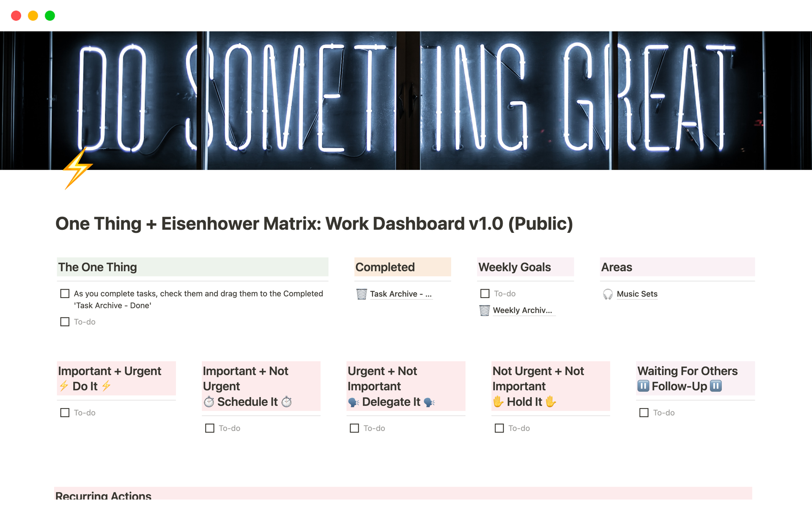Click the lightning bolt icon in Do It section
This screenshot has height=508, width=812.
click(64, 386)
